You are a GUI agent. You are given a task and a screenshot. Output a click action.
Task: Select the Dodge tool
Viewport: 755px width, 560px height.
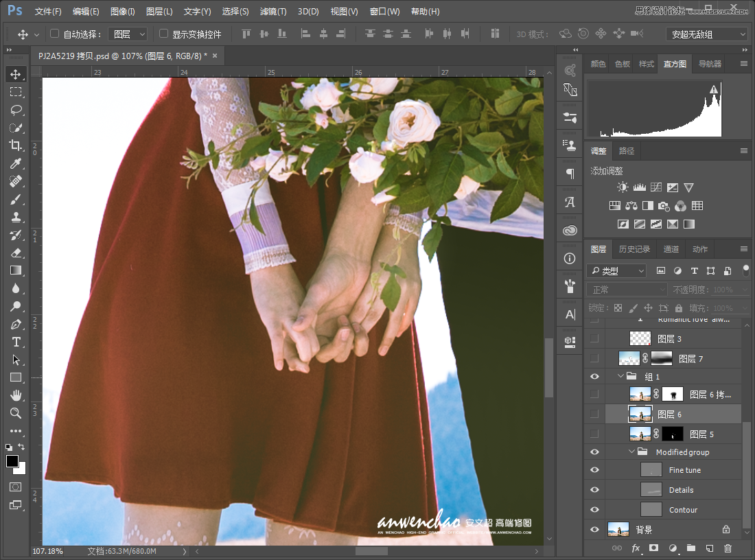coord(15,306)
